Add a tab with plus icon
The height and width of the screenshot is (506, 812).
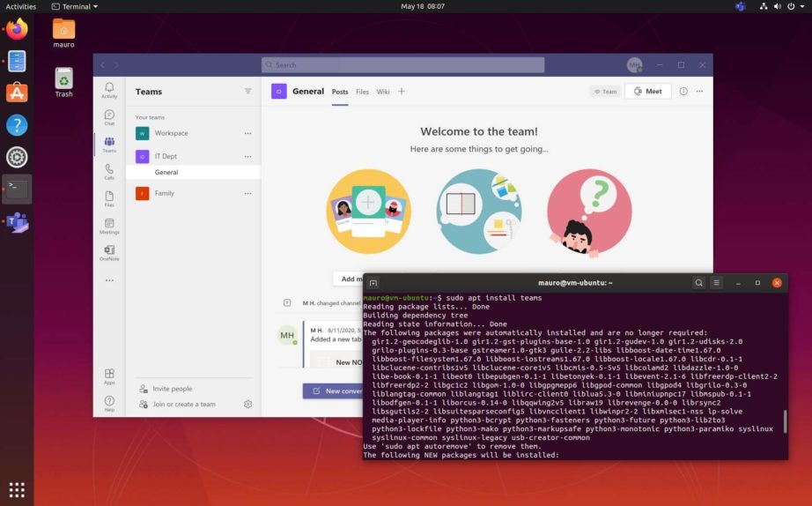point(402,92)
